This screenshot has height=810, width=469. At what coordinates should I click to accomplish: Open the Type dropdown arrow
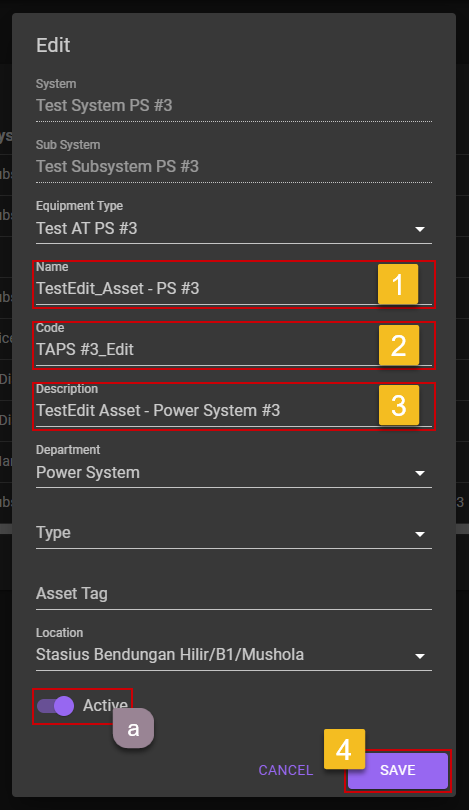tap(420, 534)
